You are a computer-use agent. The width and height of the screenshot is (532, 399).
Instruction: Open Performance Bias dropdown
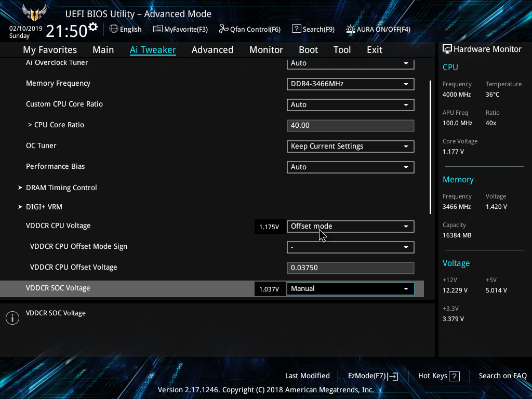pyautogui.click(x=351, y=167)
